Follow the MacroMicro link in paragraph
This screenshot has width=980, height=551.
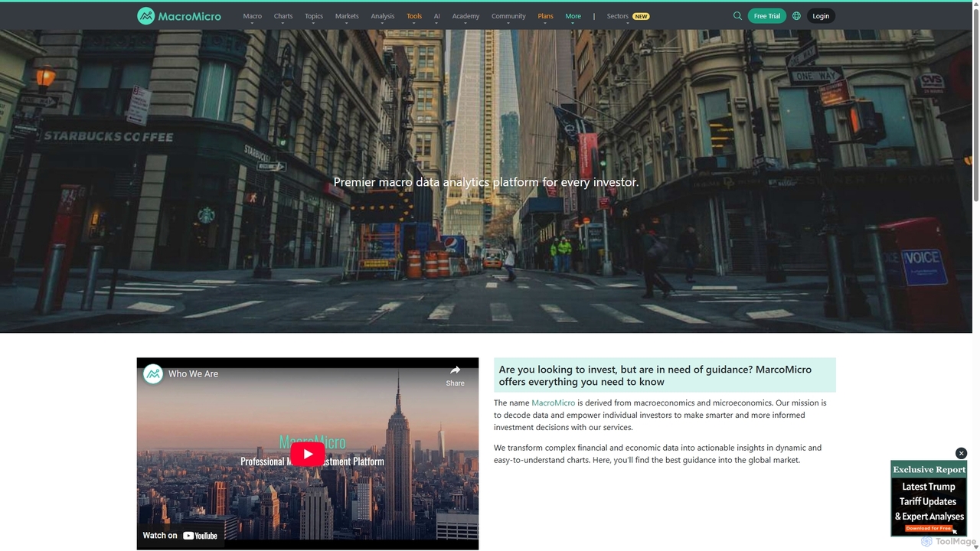(x=553, y=403)
